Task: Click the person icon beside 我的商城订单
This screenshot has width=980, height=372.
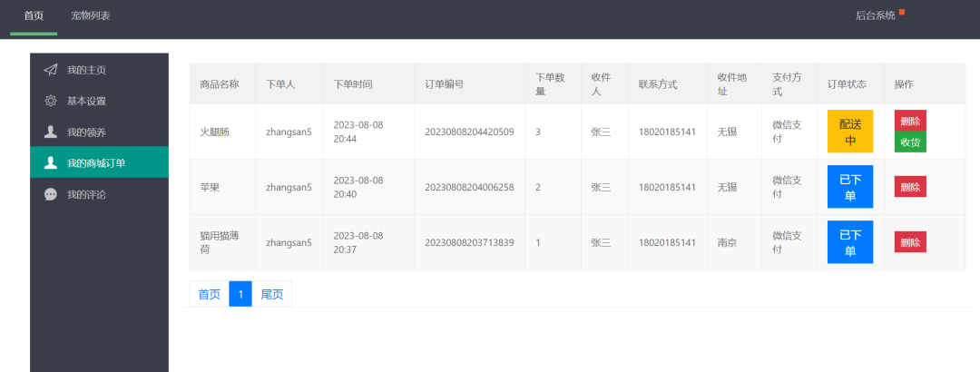Action: pyautogui.click(x=51, y=162)
